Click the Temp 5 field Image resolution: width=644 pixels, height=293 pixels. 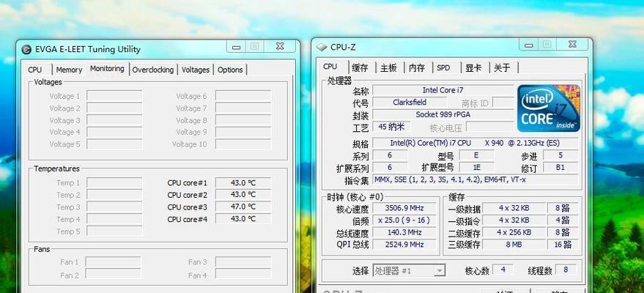tap(114, 231)
